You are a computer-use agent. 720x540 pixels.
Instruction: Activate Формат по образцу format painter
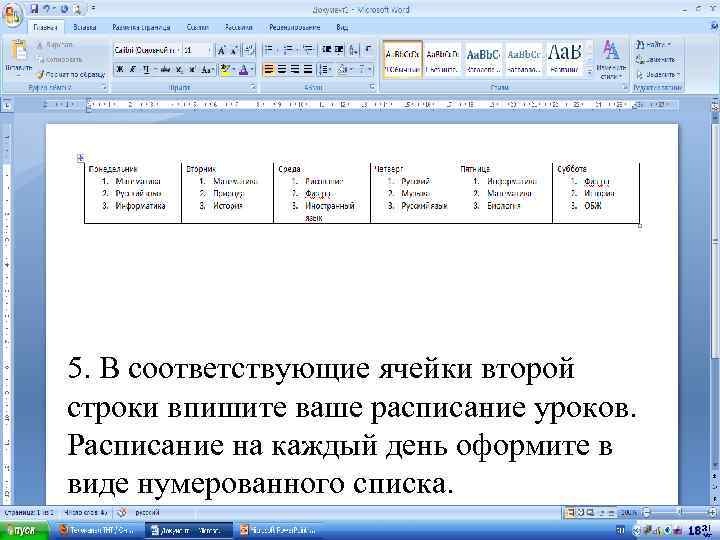pos(71,74)
